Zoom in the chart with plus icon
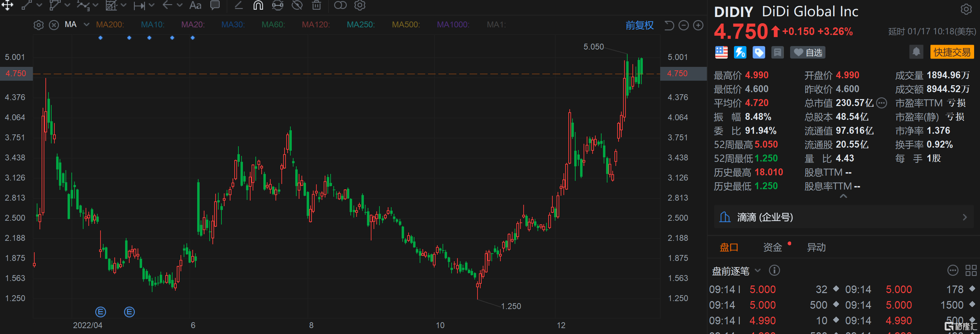 tap(698, 26)
